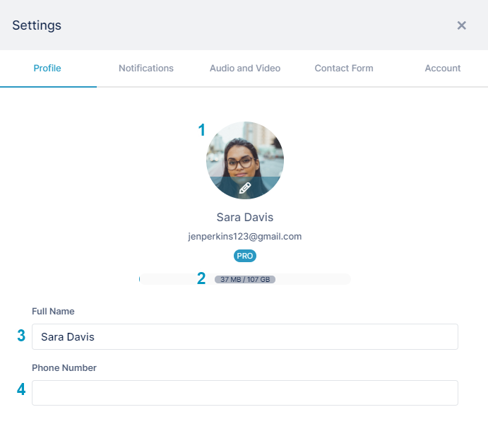Click the Phone Number field label
This screenshot has height=448, width=488.
(64, 367)
